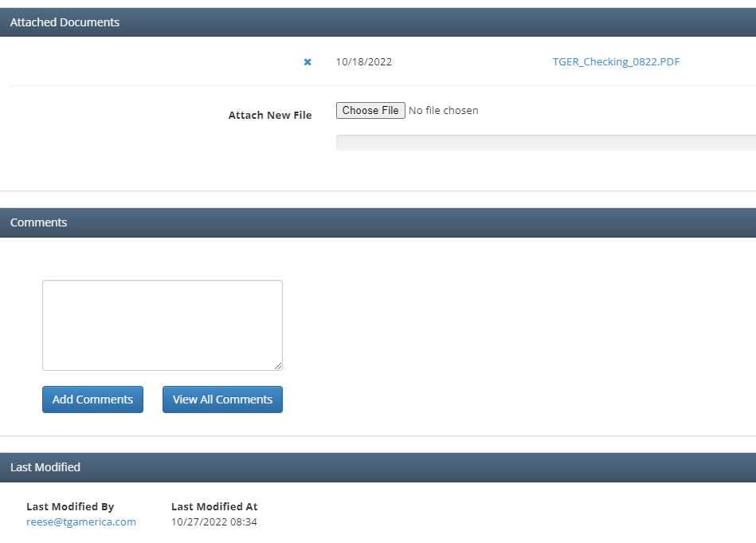Image resolution: width=756 pixels, height=543 pixels.
Task: Delete the TGER_Checking_0822.PDF attachment with the X icon
Action: (x=307, y=62)
